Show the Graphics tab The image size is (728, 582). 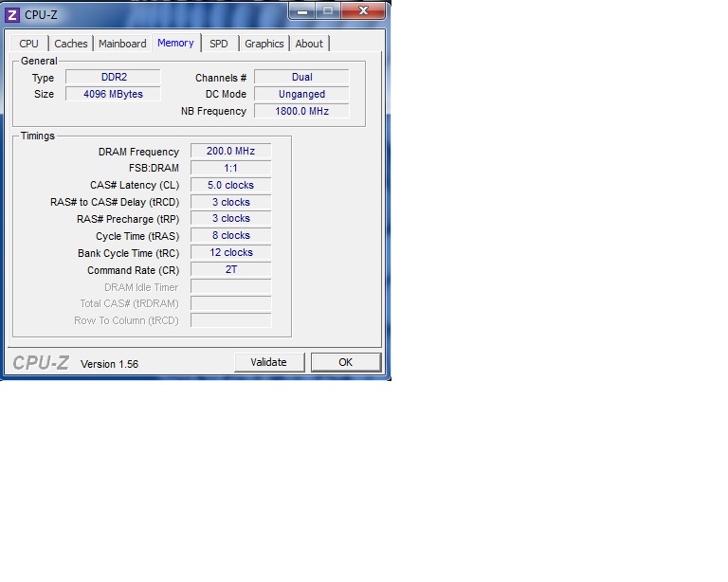click(x=264, y=44)
